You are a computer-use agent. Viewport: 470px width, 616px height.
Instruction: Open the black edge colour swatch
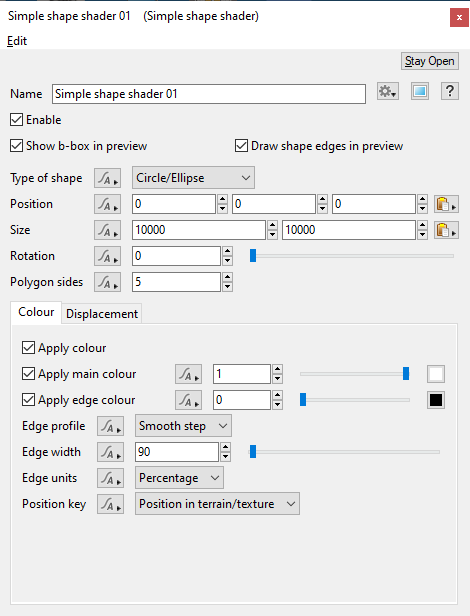click(436, 400)
